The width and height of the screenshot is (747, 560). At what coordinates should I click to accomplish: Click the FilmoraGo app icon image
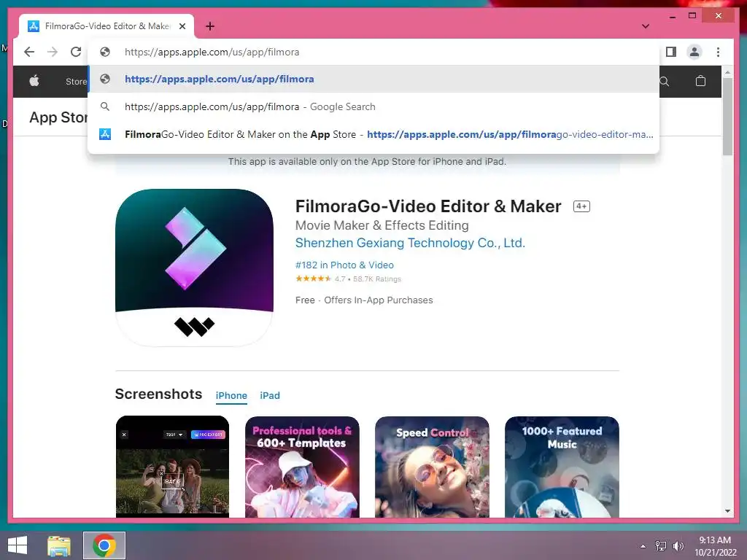[194, 268]
